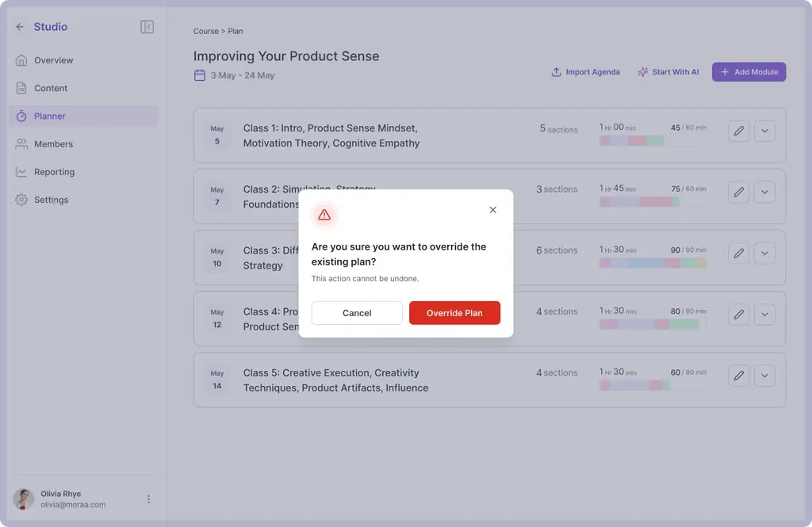Click the Settings gear icon
This screenshot has height=527, width=812.
[21, 200]
